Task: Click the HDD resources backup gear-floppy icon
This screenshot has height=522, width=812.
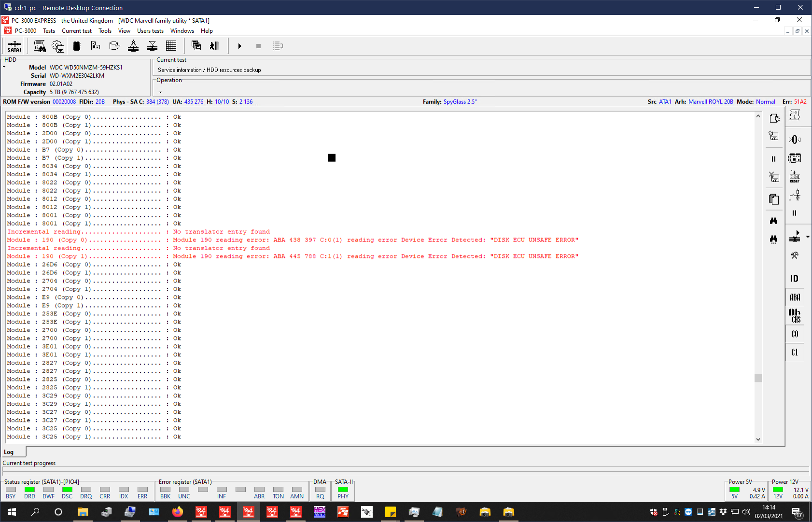Action: click(x=58, y=46)
